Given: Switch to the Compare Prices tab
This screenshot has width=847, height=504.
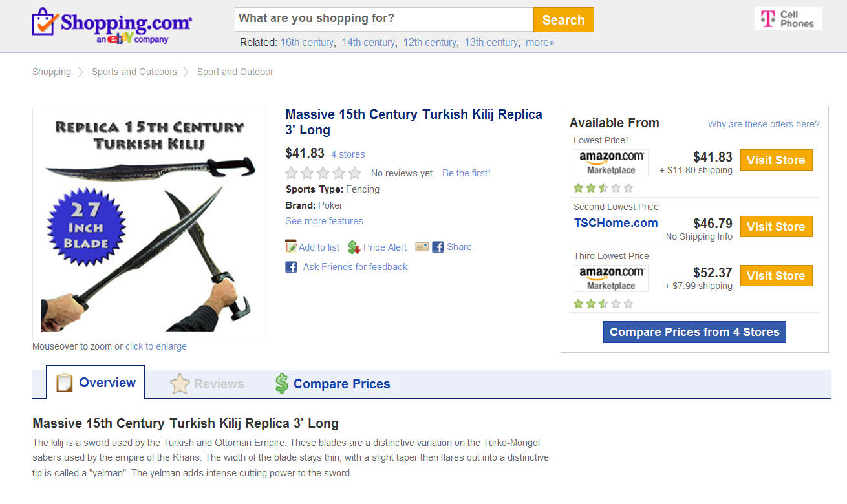Looking at the screenshot, I should coord(332,384).
